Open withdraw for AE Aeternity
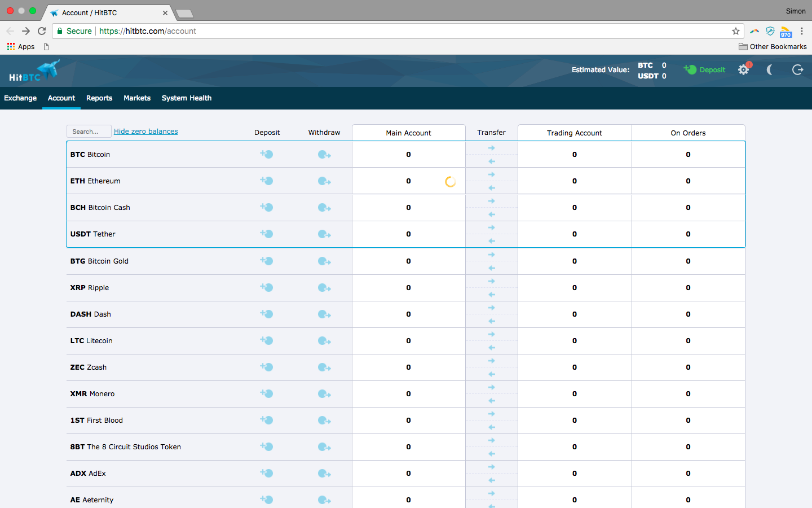This screenshot has height=508, width=812. (324, 500)
